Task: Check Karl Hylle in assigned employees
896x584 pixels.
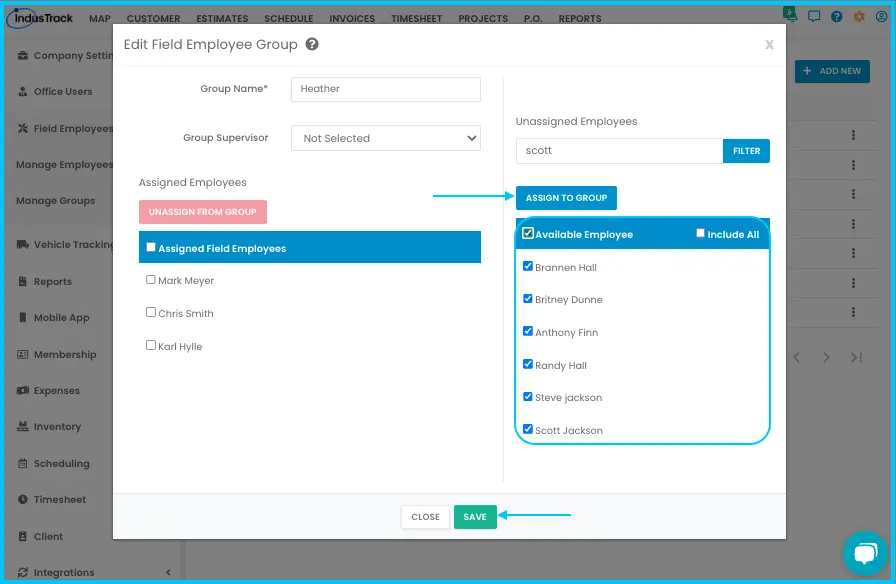Action: (151, 346)
